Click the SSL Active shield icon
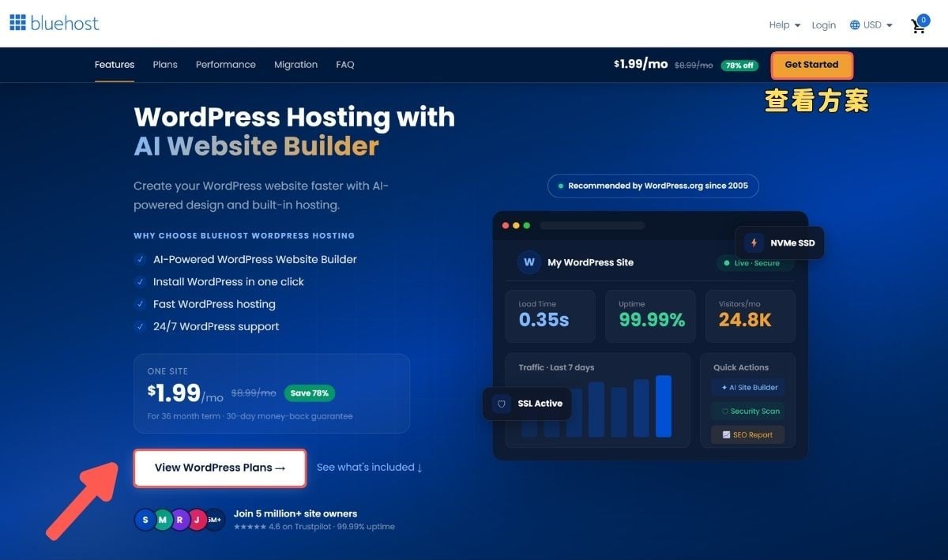The width and height of the screenshot is (948, 560). point(500,404)
